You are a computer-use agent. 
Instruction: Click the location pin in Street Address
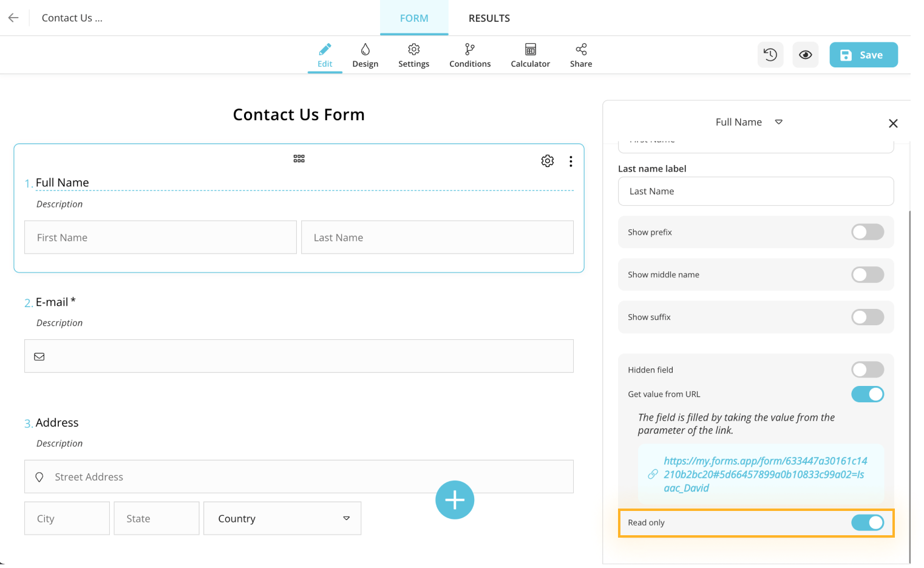coord(39,477)
